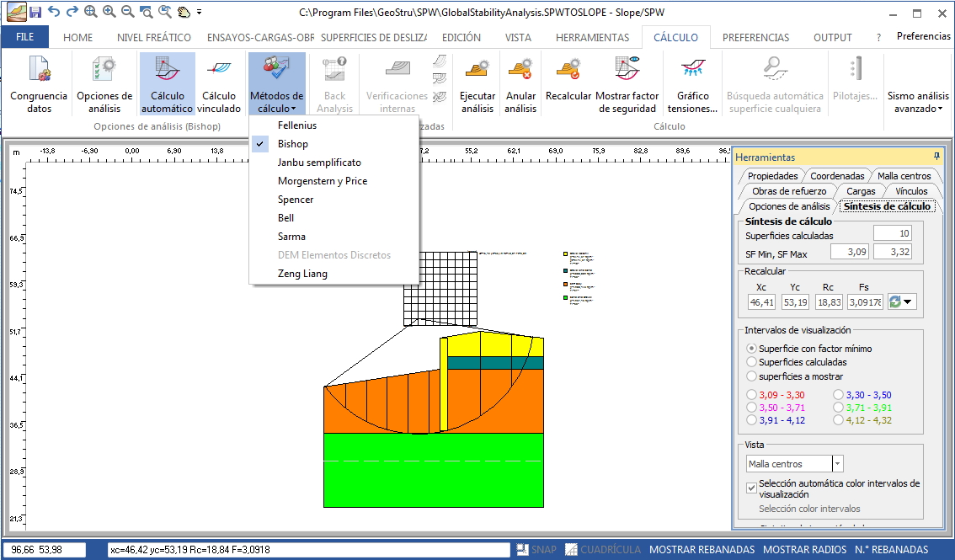Image resolution: width=955 pixels, height=560 pixels.
Task: Click Anular análisis icon
Action: [x=521, y=84]
